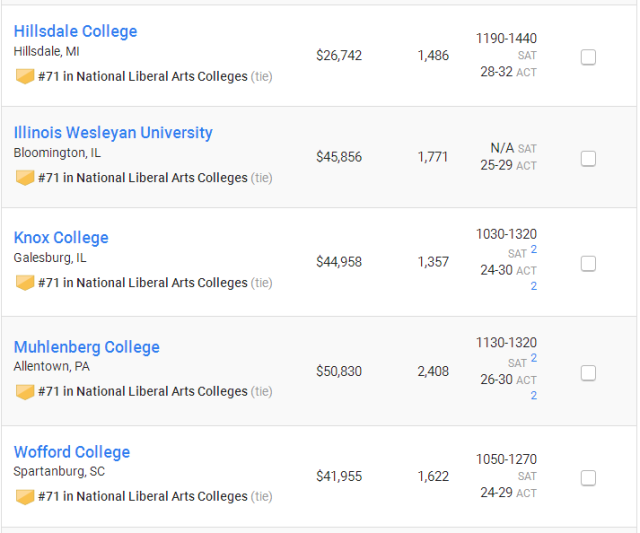Image resolution: width=640 pixels, height=533 pixels.
Task: Check the compare box for Illinois Wesleyan University
Action: click(588, 158)
